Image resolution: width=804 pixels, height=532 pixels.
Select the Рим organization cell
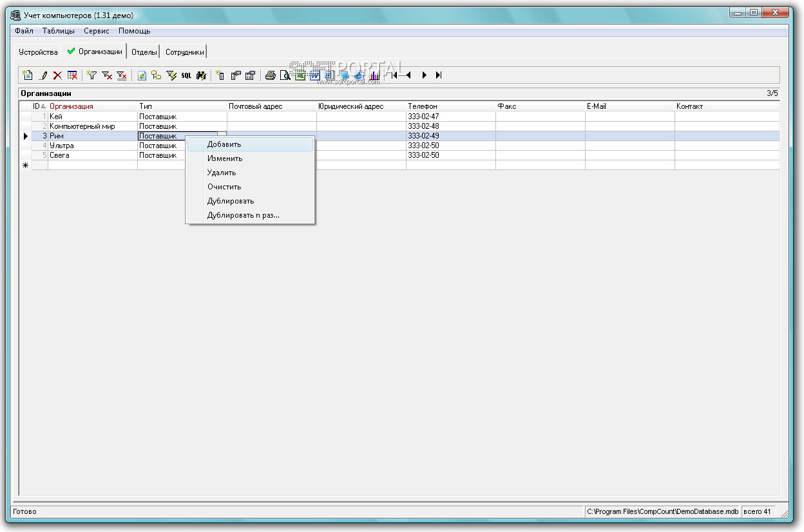point(93,136)
